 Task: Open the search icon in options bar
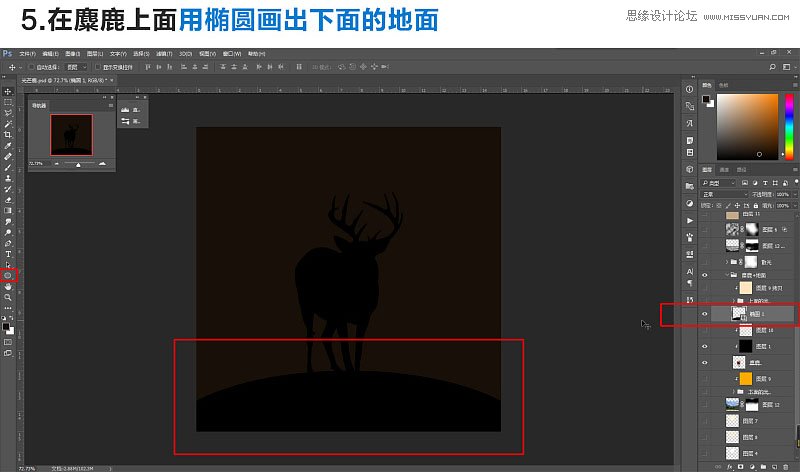pos(772,67)
